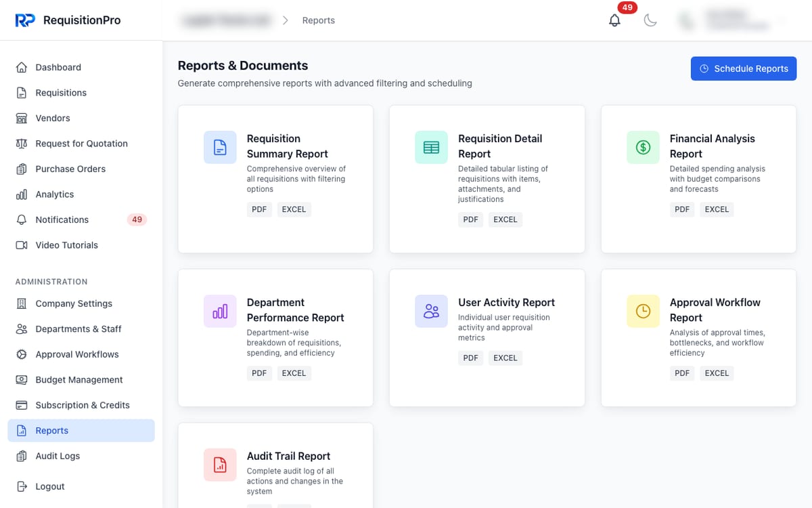
Task: Open the Vendors page
Action: click(x=81, y=118)
